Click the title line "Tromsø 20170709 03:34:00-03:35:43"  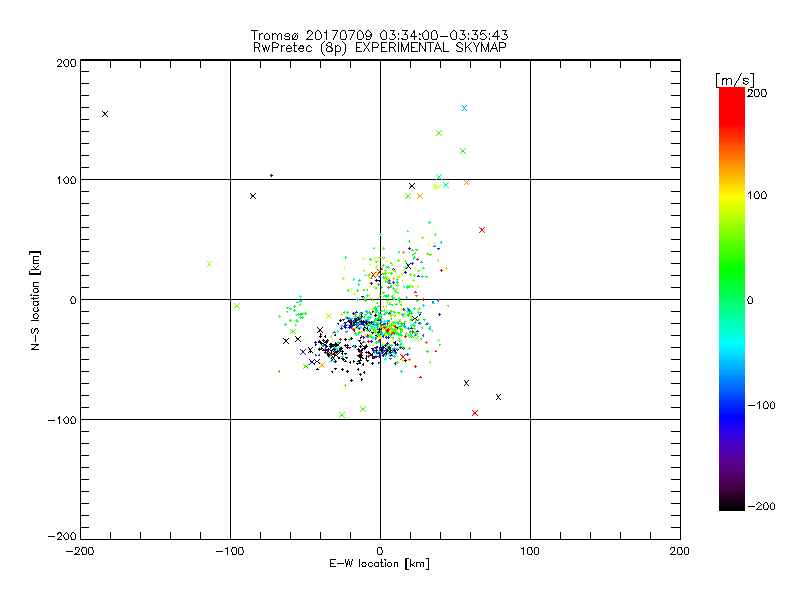click(379, 35)
